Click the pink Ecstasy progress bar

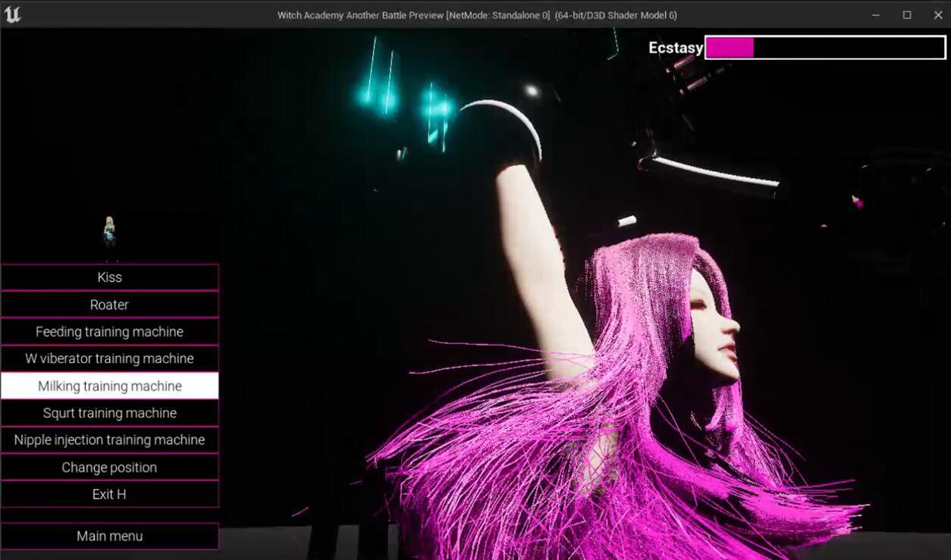pos(730,47)
